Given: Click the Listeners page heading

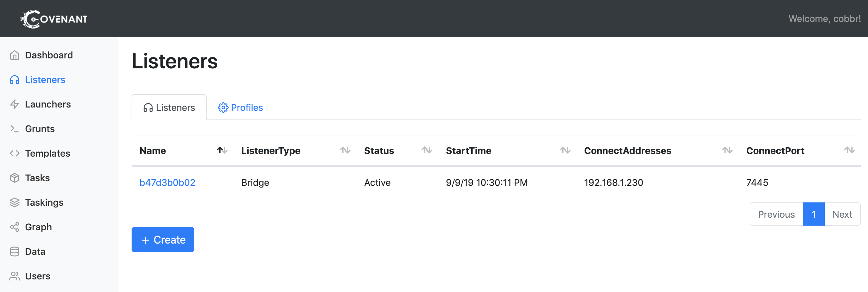Looking at the screenshot, I should 174,61.
